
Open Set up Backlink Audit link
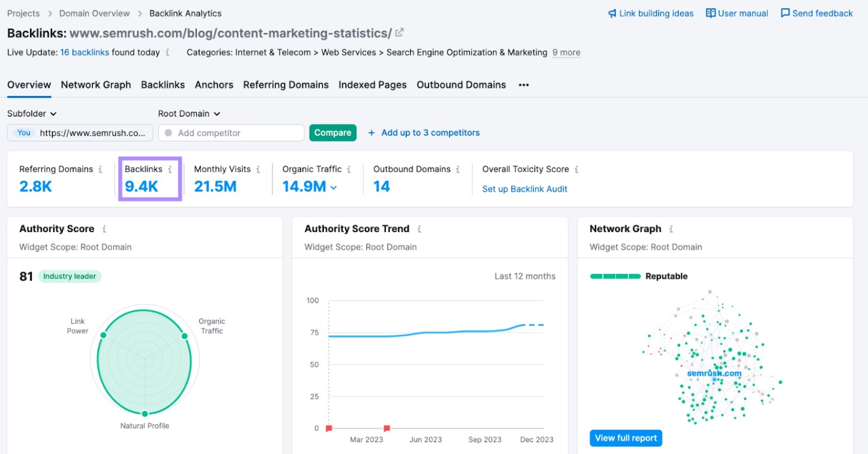tap(525, 189)
